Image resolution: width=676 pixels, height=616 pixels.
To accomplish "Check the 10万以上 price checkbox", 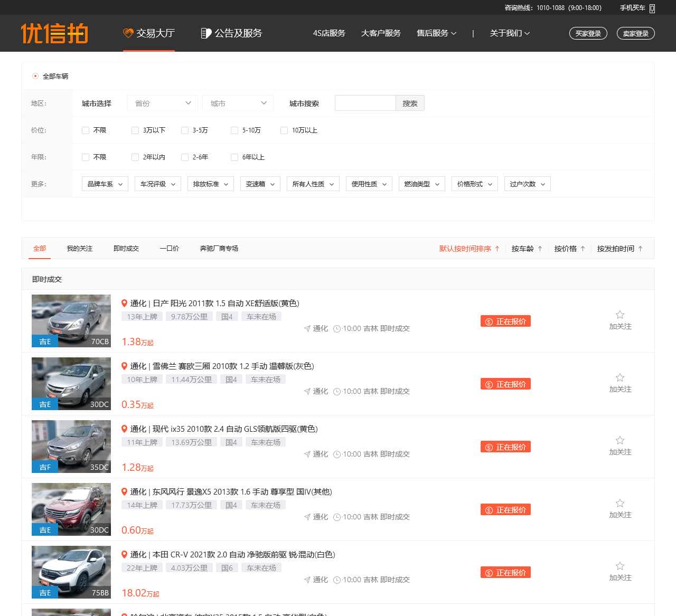I will coord(284,130).
